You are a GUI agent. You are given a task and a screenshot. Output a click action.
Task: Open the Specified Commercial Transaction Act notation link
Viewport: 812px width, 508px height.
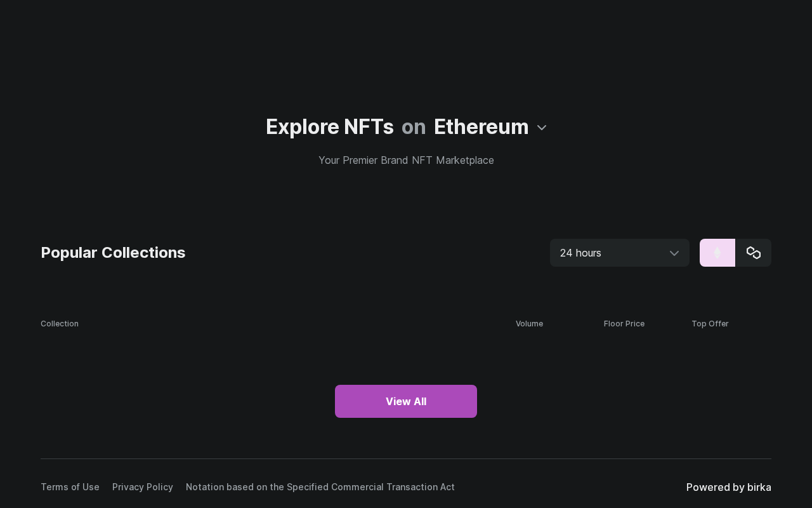point(320,487)
